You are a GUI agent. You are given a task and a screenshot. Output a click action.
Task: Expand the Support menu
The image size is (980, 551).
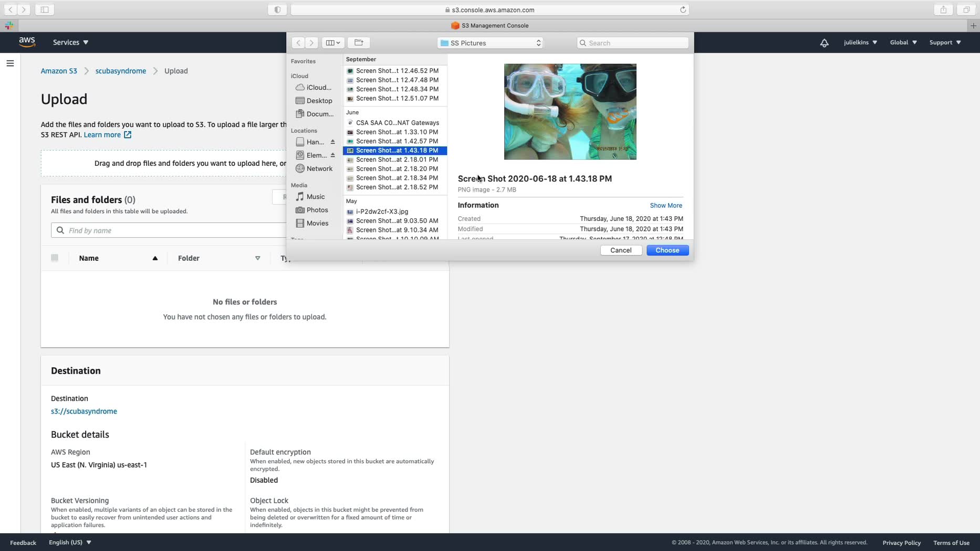click(x=945, y=43)
